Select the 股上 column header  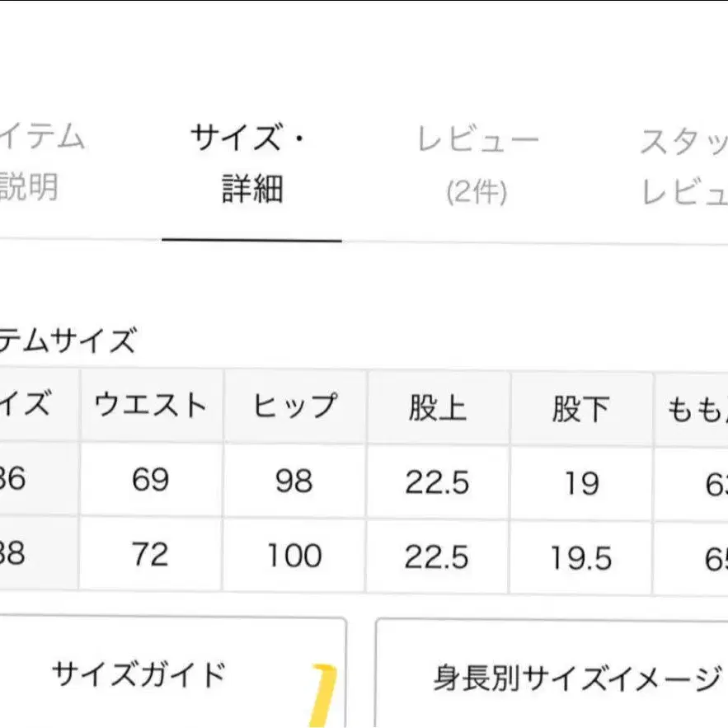point(438,406)
